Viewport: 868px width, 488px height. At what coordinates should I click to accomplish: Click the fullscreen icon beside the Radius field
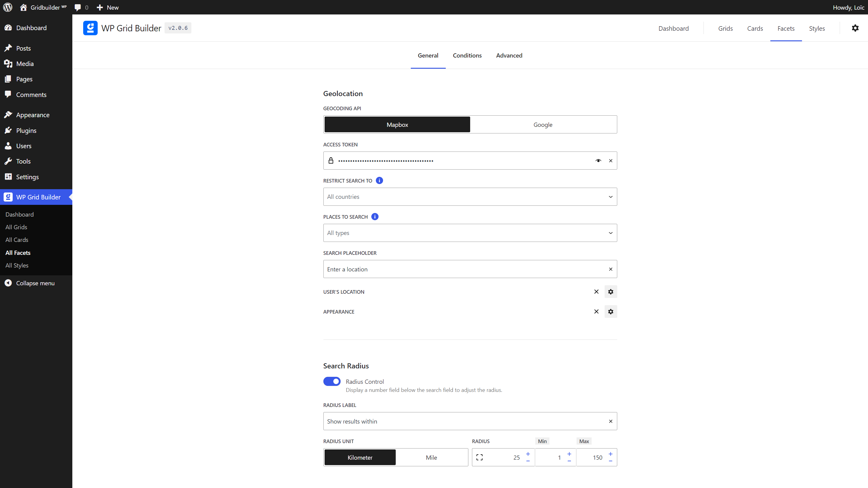(480, 457)
